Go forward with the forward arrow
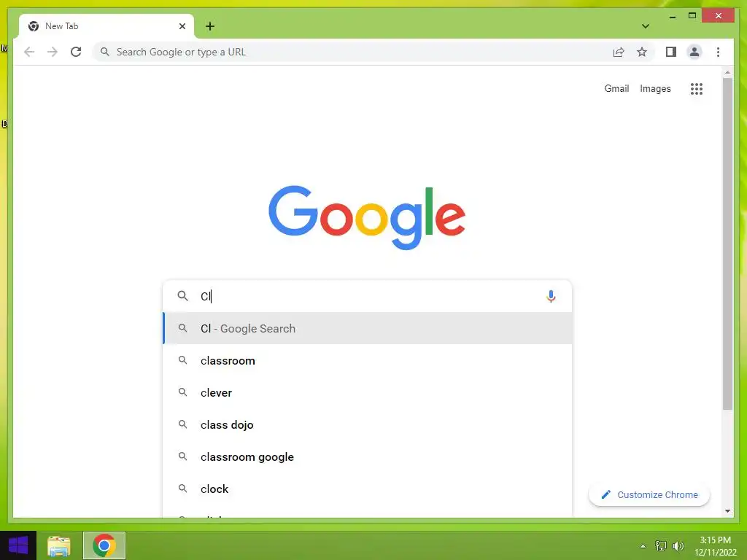Screen dimensions: 747x560 (x=53, y=52)
